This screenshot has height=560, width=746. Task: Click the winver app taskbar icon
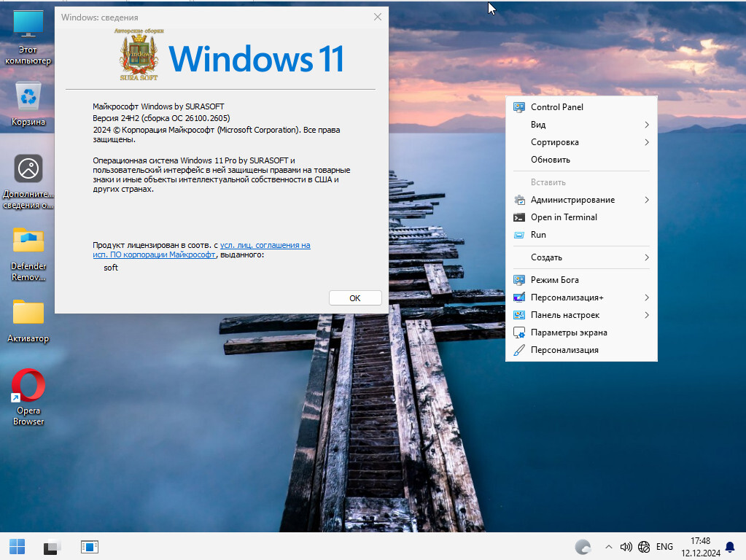pyautogui.click(x=90, y=547)
